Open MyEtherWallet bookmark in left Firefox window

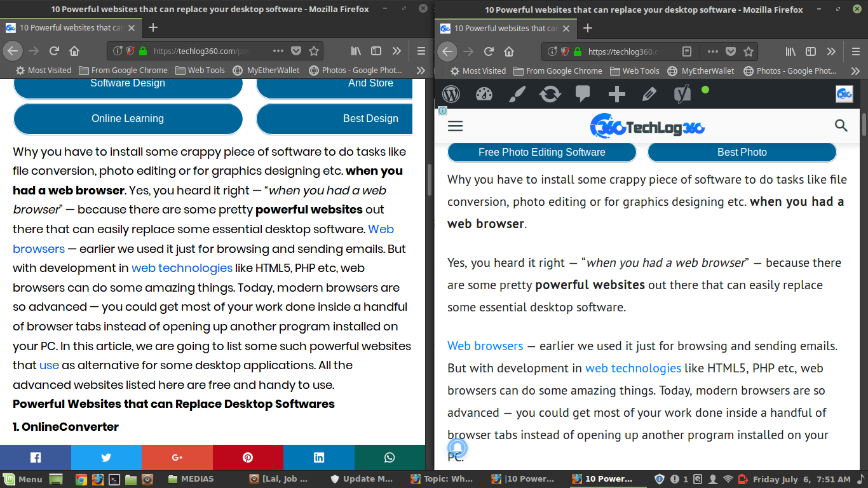click(266, 71)
